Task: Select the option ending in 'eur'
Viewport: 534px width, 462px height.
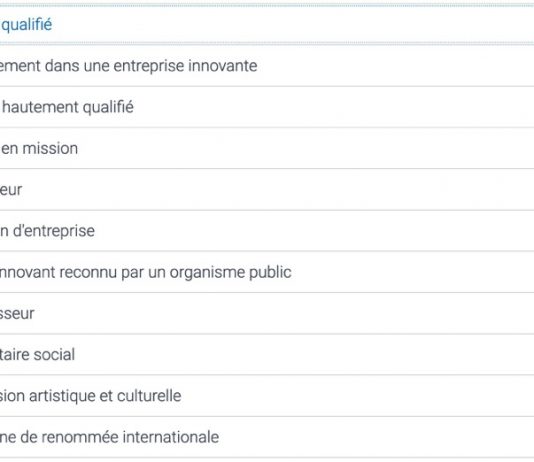Action: point(267,190)
